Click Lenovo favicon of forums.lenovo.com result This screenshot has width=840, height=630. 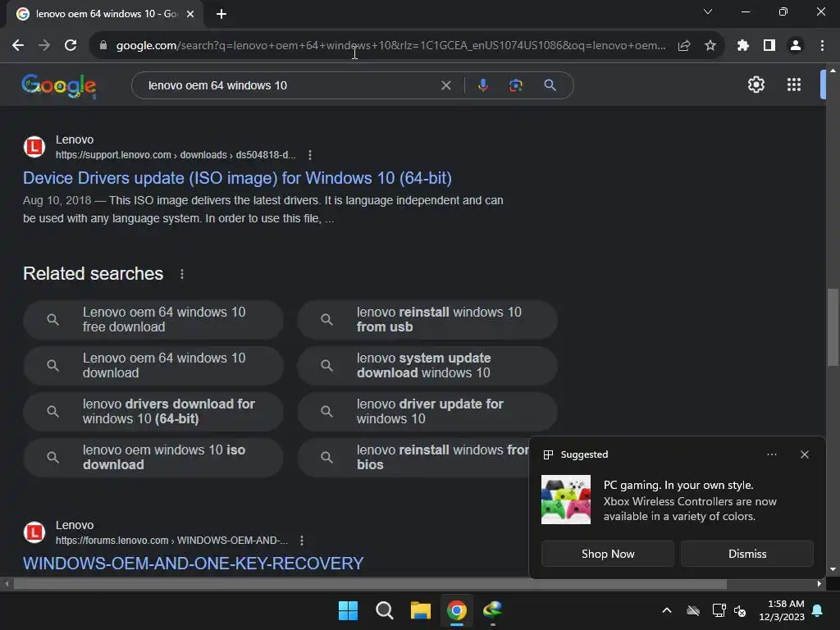click(x=34, y=532)
